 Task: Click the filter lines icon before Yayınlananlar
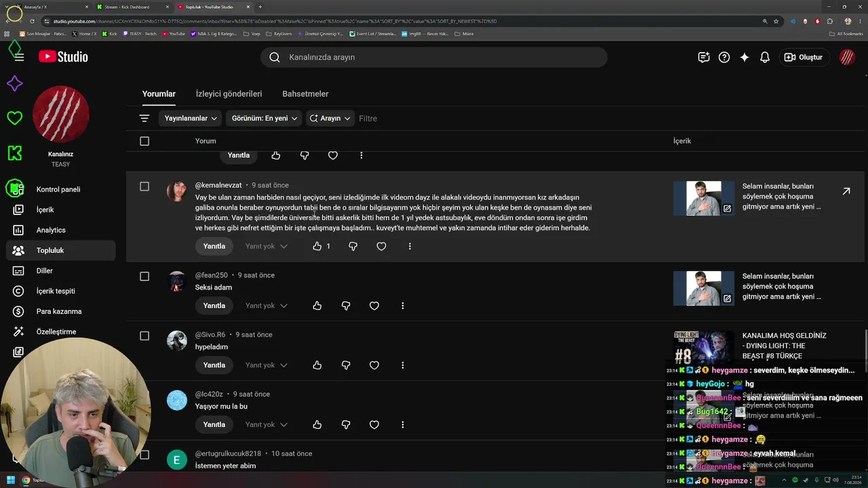pos(144,119)
